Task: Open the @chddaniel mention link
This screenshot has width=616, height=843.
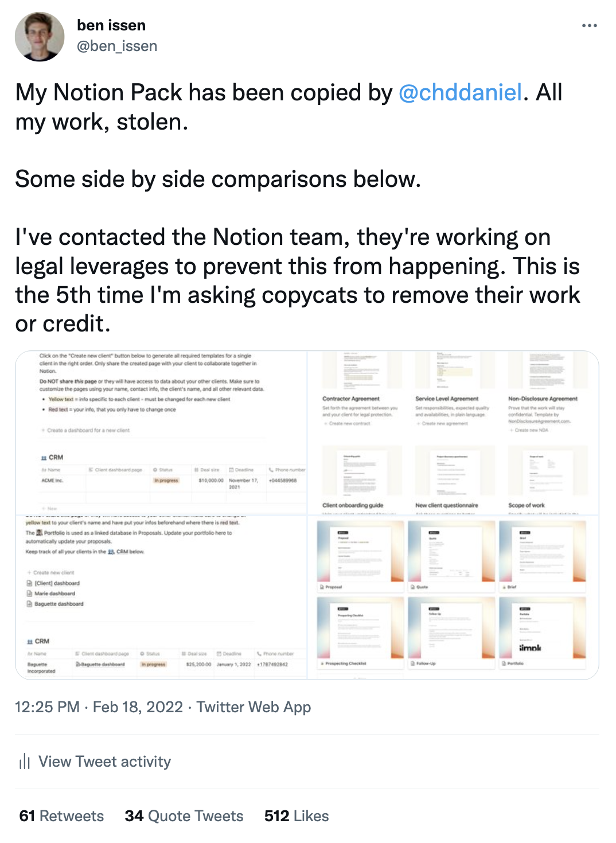Action: pyautogui.click(x=460, y=92)
